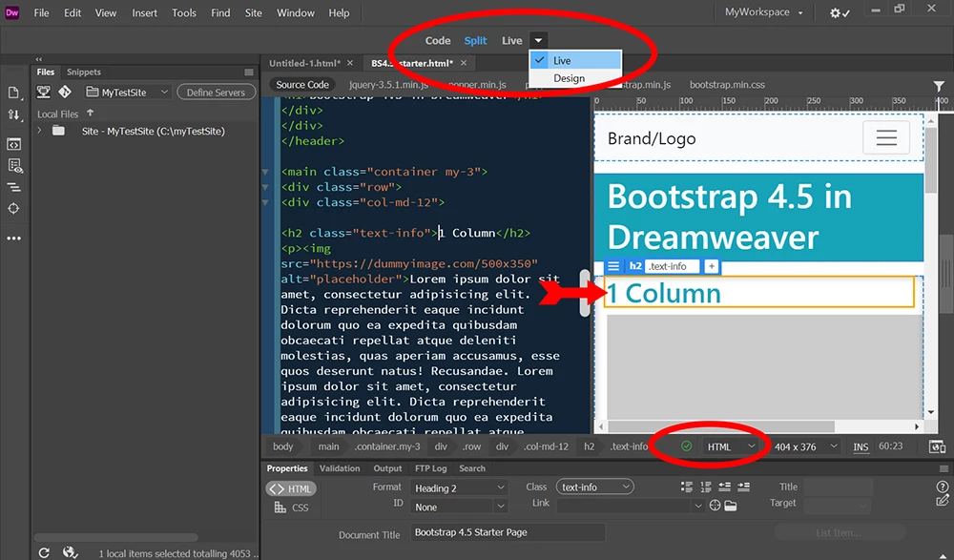954x560 pixels.
Task: Open the Live view mode dropdown arrow
Action: click(538, 41)
